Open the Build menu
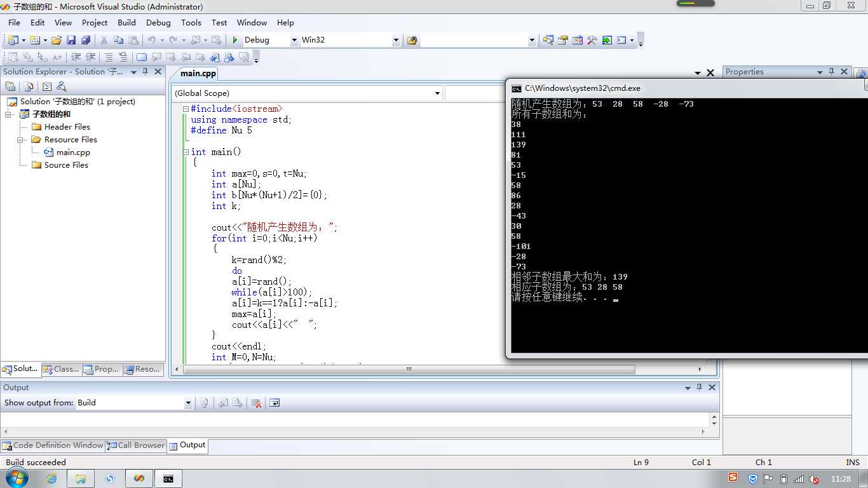 (x=127, y=22)
